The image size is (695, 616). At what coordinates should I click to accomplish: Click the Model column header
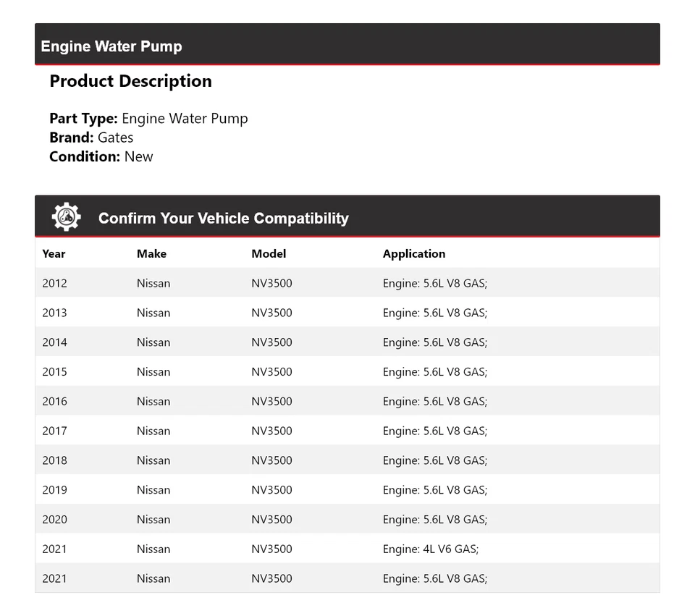pyautogui.click(x=268, y=253)
